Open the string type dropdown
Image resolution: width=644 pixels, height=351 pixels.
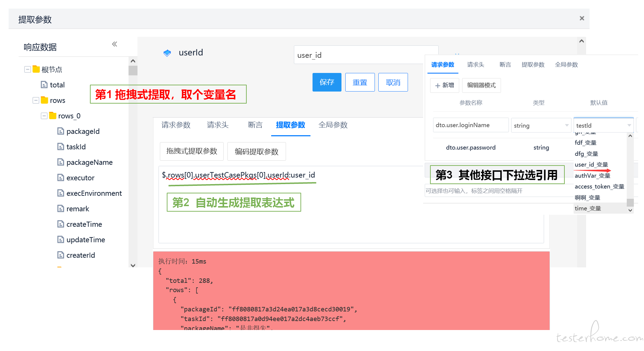click(x=541, y=125)
